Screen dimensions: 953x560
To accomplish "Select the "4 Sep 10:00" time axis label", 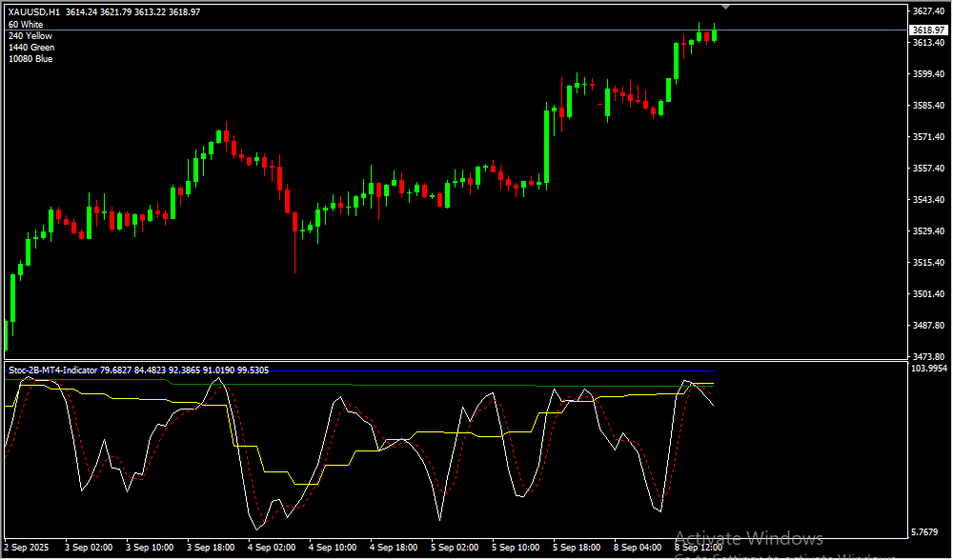I will tap(333, 548).
